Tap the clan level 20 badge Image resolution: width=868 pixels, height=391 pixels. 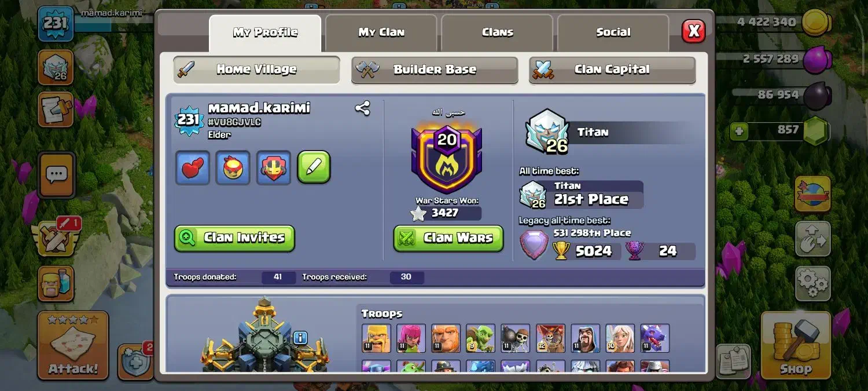[x=446, y=158]
